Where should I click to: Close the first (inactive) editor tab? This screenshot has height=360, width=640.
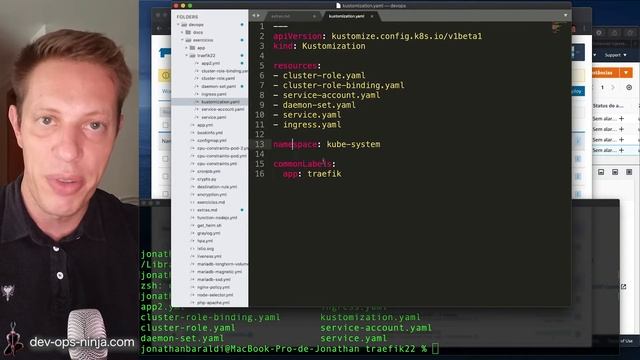(x=314, y=16)
